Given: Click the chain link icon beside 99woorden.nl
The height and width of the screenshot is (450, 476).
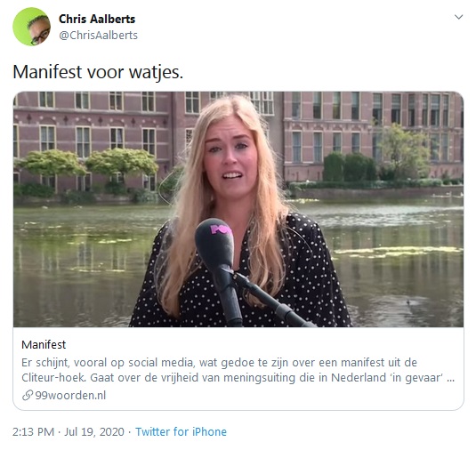Looking at the screenshot, I should click(x=28, y=396).
